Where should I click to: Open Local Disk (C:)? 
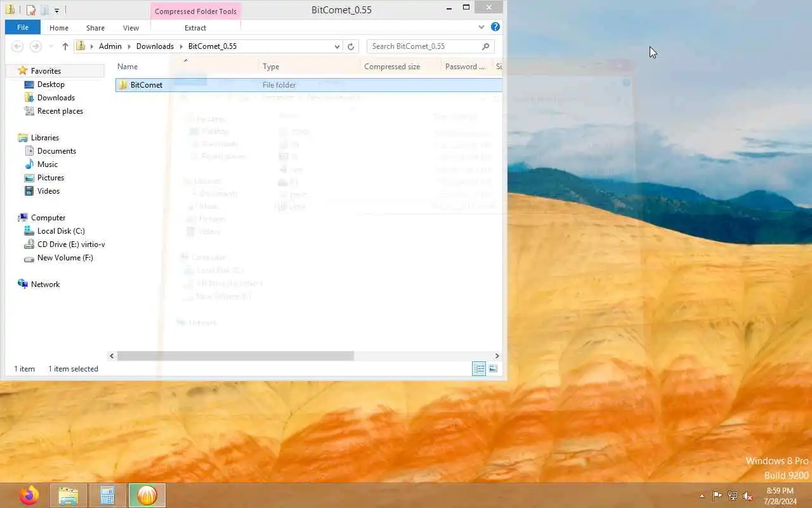click(61, 231)
